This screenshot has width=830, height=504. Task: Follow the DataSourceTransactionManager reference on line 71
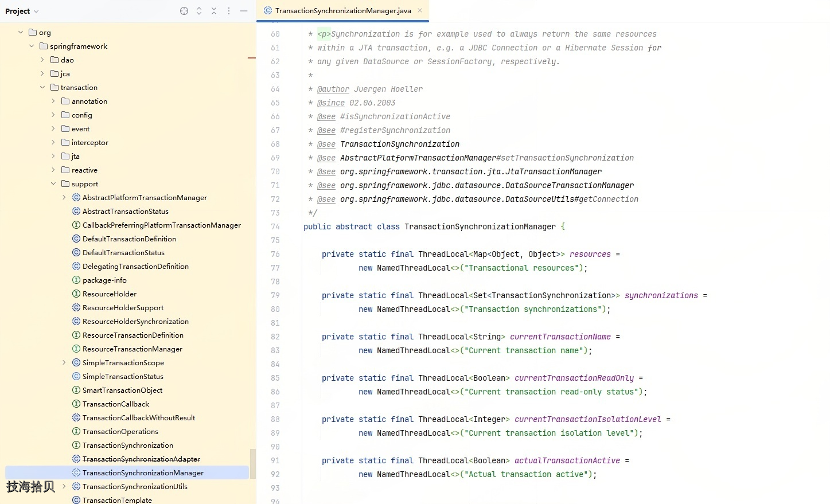coord(487,186)
